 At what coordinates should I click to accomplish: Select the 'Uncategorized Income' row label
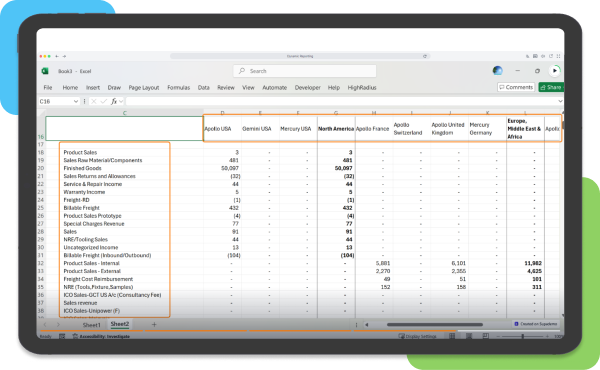[91, 248]
